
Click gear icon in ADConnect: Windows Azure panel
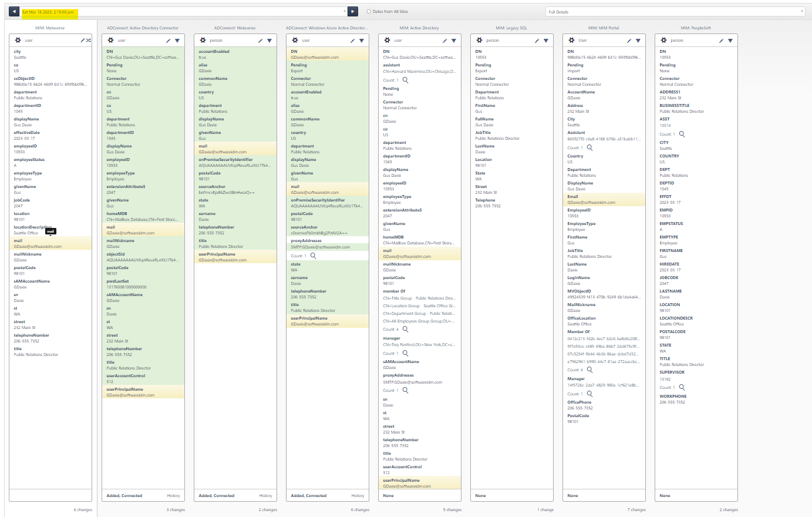tap(295, 41)
